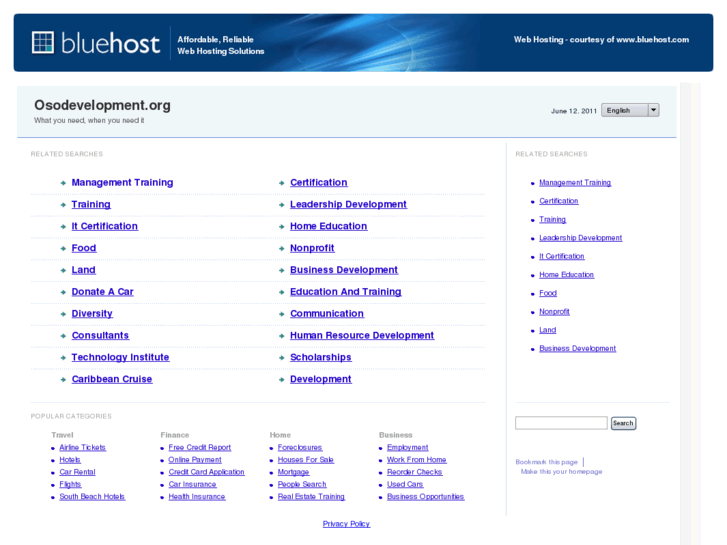Click Make this your homepage

[x=561, y=471]
